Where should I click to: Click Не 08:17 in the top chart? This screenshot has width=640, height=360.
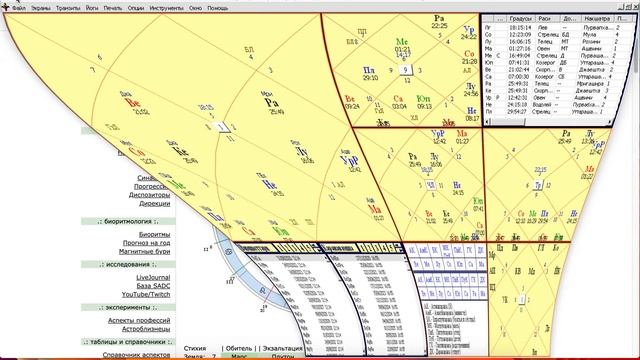point(472,115)
